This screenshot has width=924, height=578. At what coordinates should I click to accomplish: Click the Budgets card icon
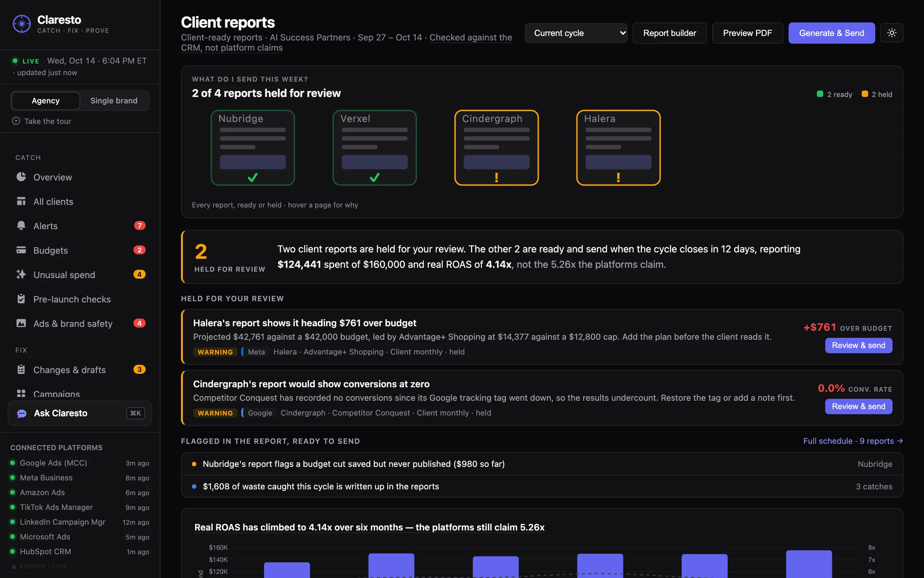pyautogui.click(x=21, y=250)
